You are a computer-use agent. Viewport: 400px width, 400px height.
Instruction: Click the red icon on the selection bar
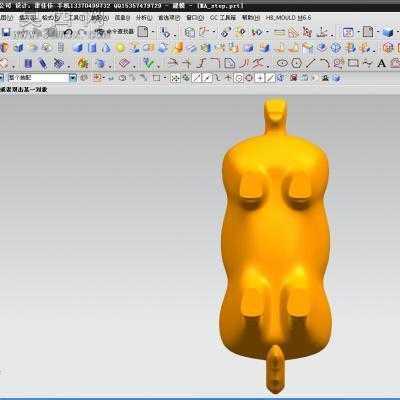(293, 78)
